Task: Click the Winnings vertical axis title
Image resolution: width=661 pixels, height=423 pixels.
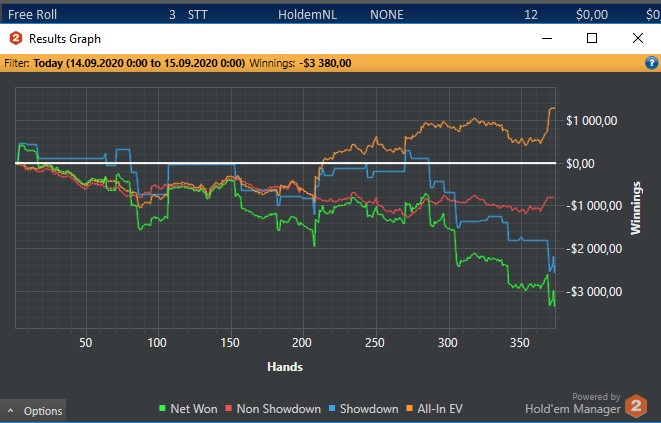Action: coord(635,208)
